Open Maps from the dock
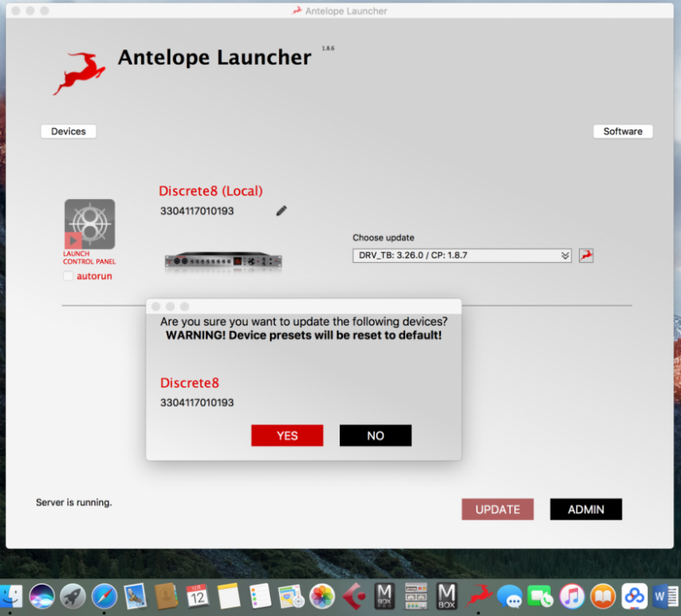The width and height of the screenshot is (681, 616). click(290, 596)
